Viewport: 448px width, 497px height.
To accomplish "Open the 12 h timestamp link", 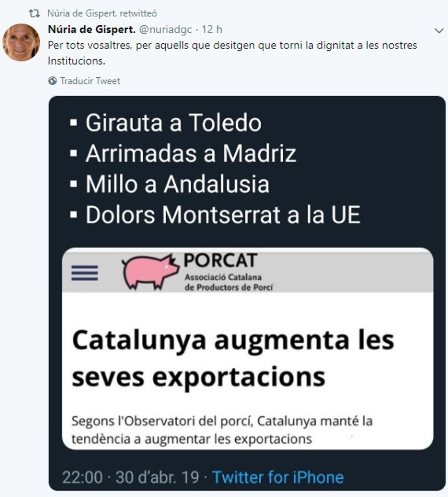I will point(212,29).
